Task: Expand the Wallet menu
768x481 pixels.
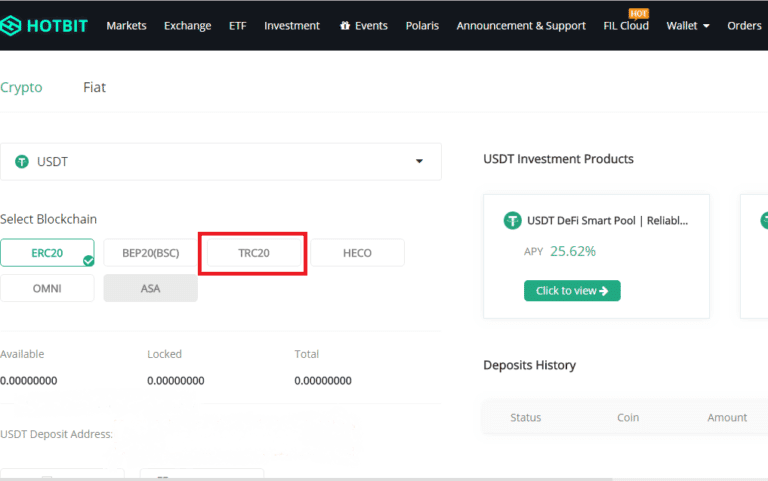Action: pos(688,25)
